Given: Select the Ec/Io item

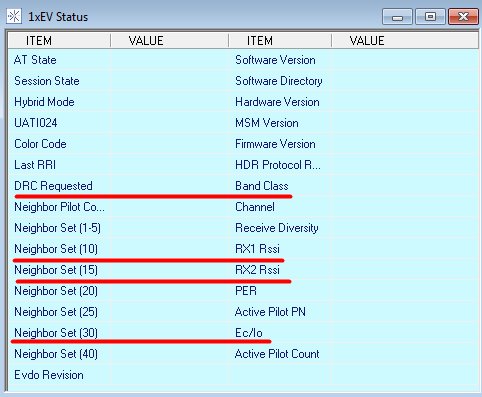Looking at the screenshot, I should coord(249,333).
